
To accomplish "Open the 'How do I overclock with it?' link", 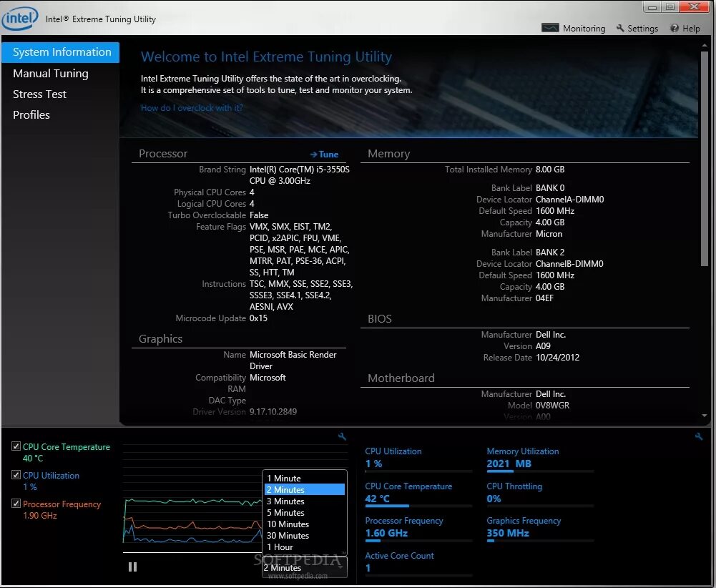I will (191, 108).
